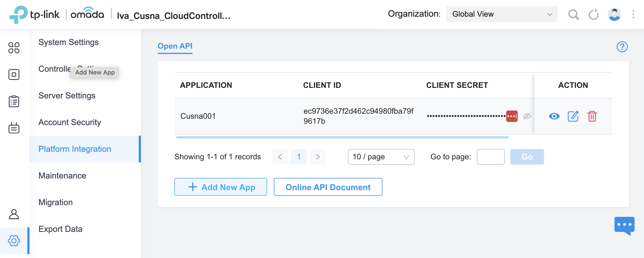
Task: Click the refresh icon in header
Action: (594, 14)
